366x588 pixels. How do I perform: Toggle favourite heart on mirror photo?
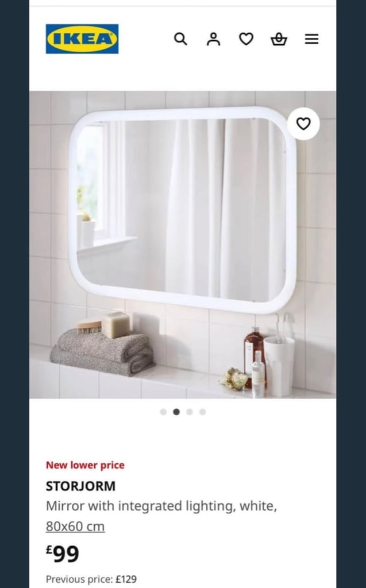[x=303, y=123]
